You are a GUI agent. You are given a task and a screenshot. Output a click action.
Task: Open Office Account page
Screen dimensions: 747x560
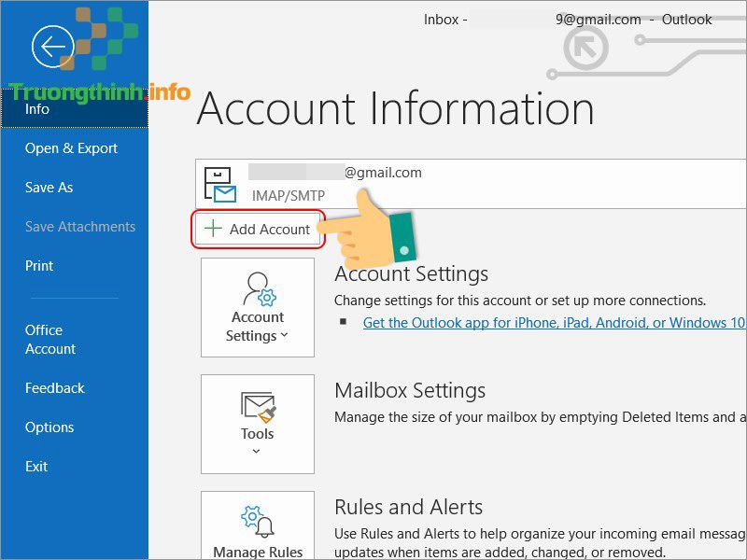click(50, 339)
